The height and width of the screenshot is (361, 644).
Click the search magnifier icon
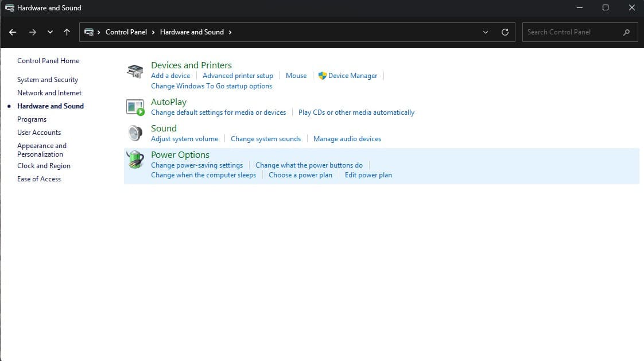tap(626, 32)
